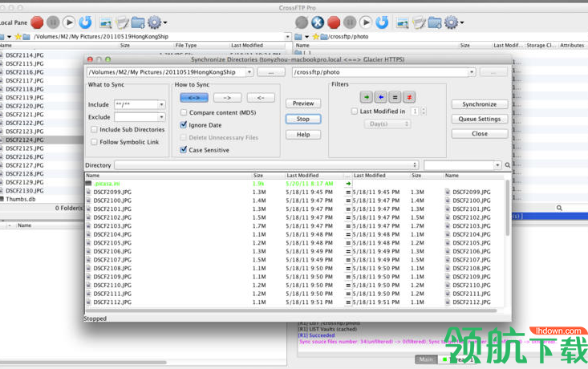The height and width of the screenshot is (369, 588).
Task: Open the /crossftp/photo target path dropdown
Action: click(472, 72)
